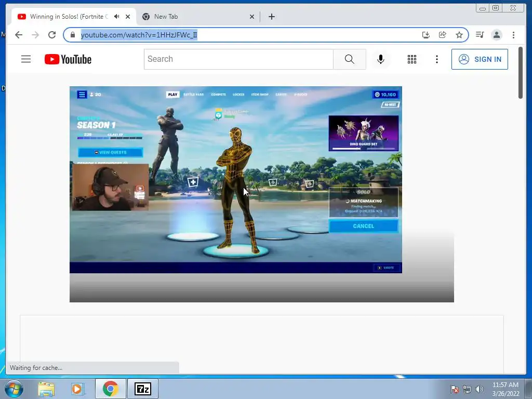The width and height of the screenshot is (532, 399).
Task: Open the Windows Start button
Action: tap(14, 389)
